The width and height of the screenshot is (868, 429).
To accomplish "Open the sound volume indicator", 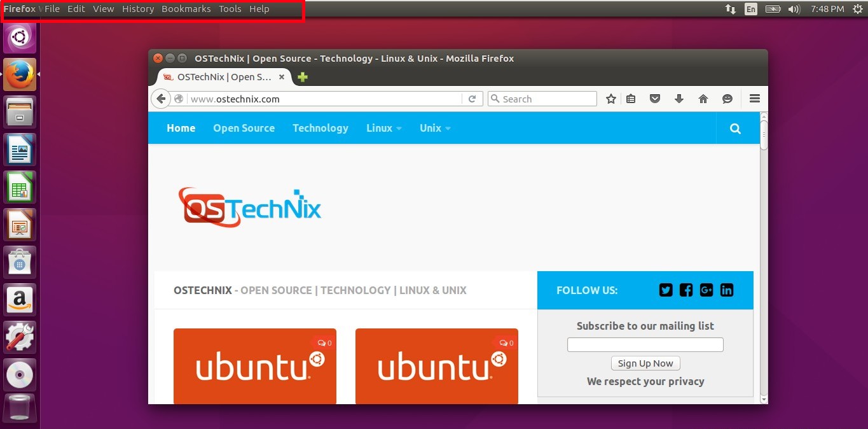I will click(794, 9).
